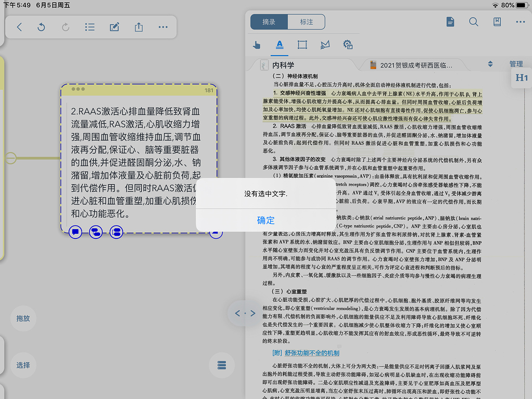
Task: Tap the share icon in left toolbar
Action: [x=138, y=26]
